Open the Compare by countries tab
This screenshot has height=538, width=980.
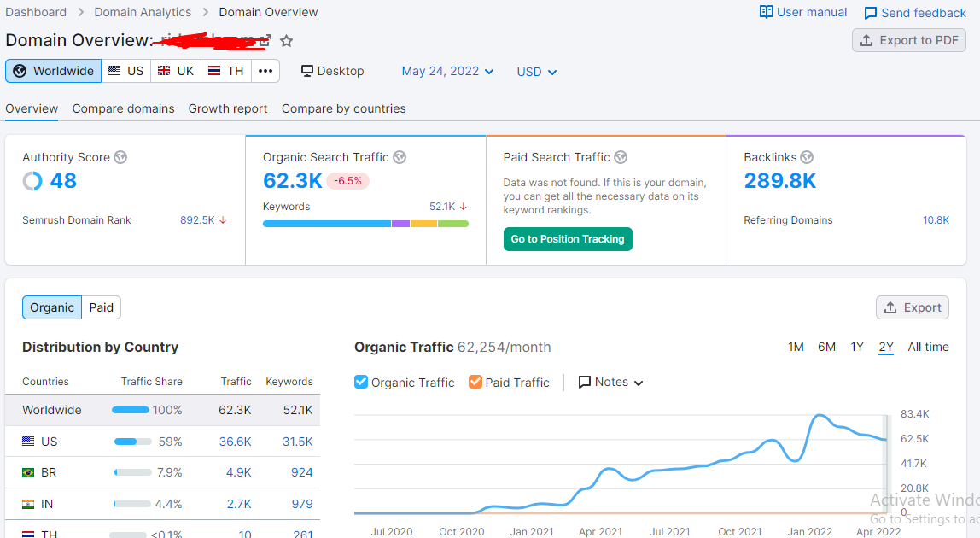point(344,108)
